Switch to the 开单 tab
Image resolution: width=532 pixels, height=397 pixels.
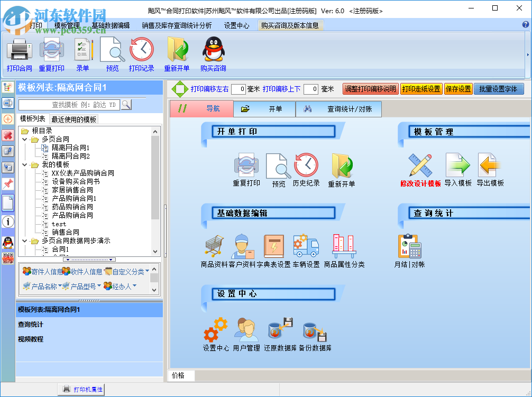pyautogui.click(x=264, y=109)
